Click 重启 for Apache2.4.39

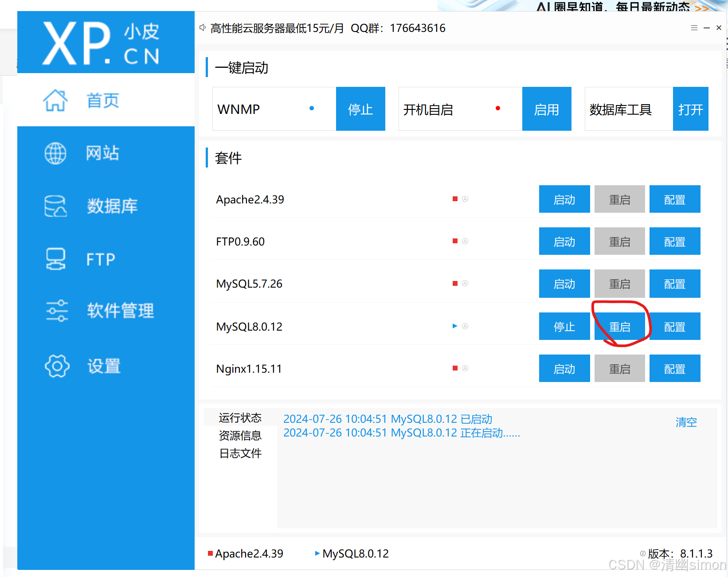click(620, 199)
